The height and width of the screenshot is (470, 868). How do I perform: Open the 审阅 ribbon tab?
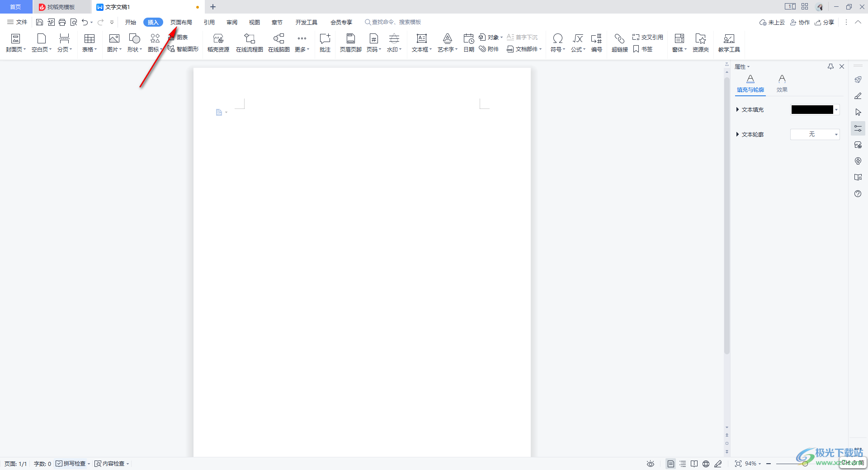232,22
